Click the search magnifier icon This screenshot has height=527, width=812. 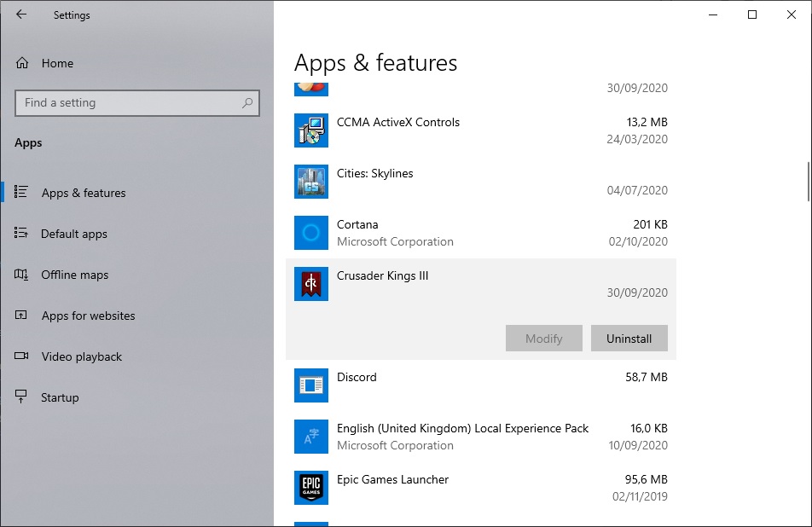pos(247,103)
